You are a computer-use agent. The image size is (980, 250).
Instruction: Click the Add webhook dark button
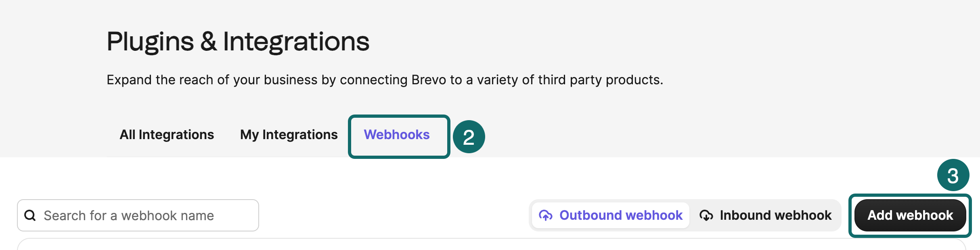pos(910,215)
